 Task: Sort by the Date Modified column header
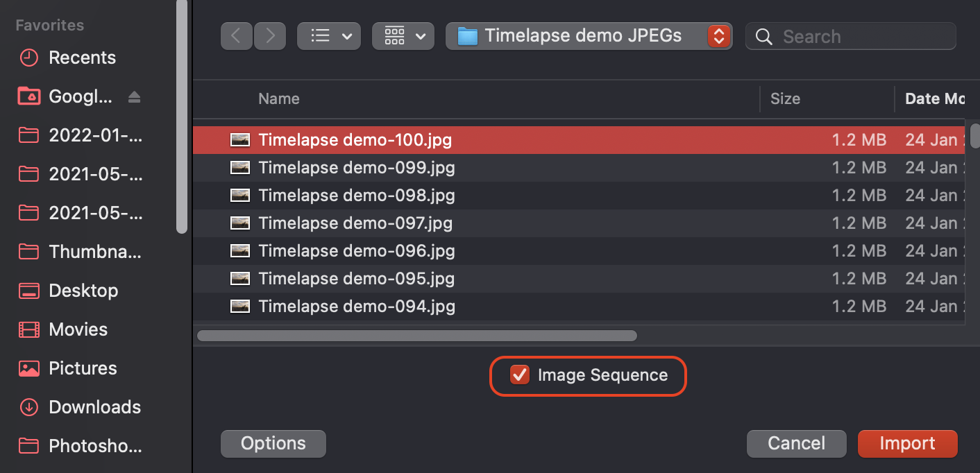[x=934, y=99]
